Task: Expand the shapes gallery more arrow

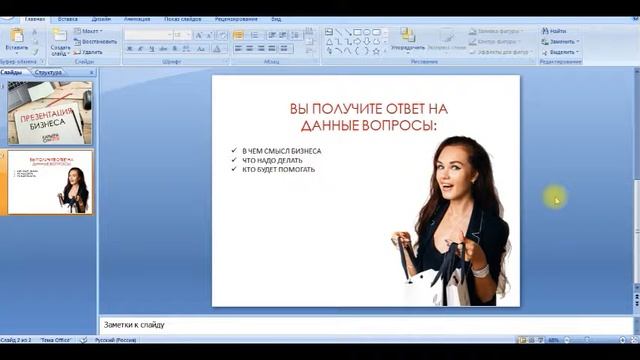Action: (x=385, y=51)
